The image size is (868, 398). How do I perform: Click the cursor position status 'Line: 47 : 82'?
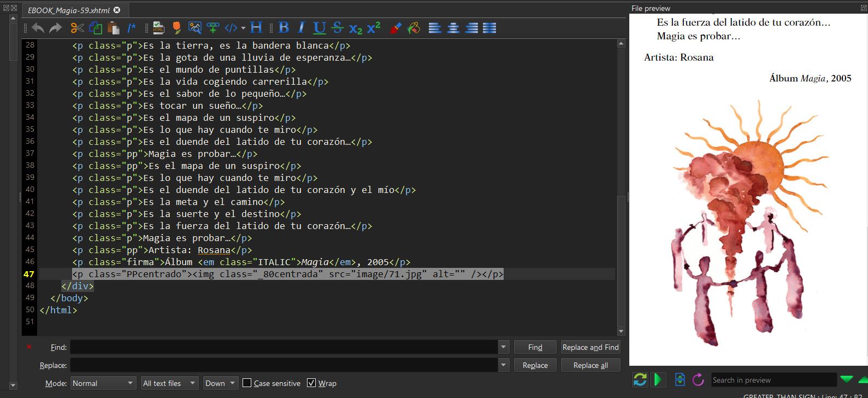coord(842,395)
